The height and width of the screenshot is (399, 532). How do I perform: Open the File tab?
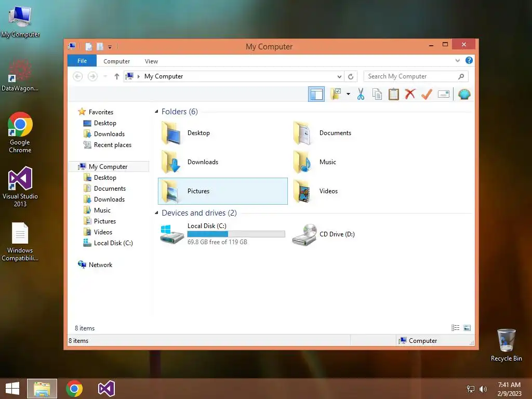click(82, 61)
